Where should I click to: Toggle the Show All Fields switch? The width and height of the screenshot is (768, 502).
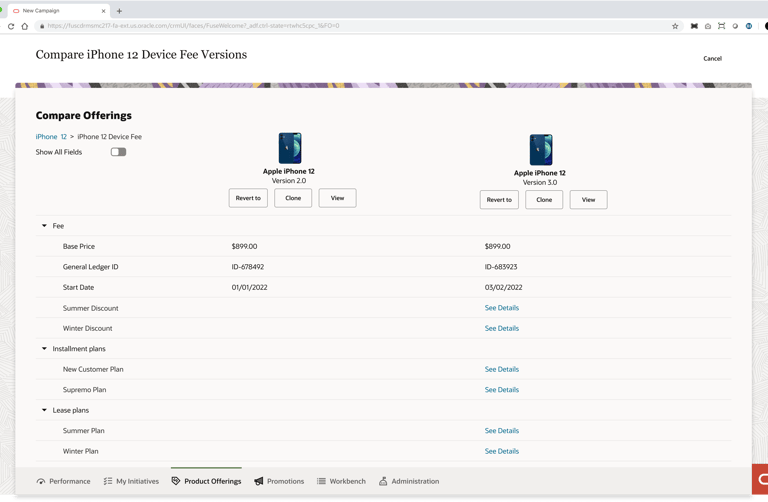[x=118, y=152]
